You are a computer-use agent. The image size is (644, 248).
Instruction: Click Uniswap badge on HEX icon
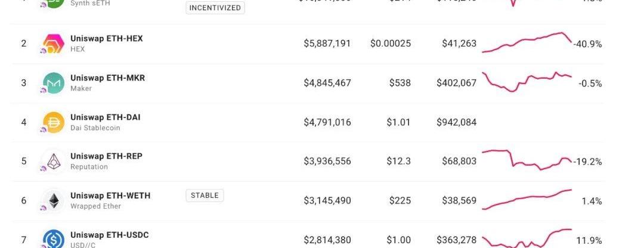[43, 51]
